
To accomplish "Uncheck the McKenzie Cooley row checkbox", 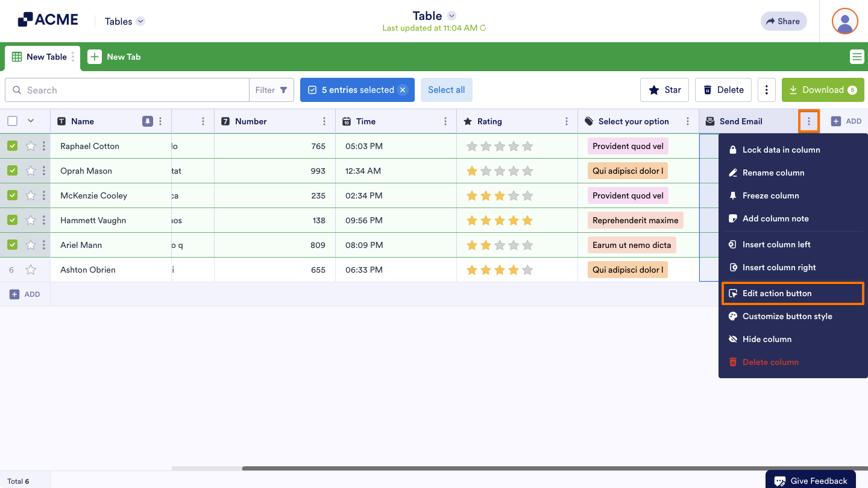I will [12, 195].
